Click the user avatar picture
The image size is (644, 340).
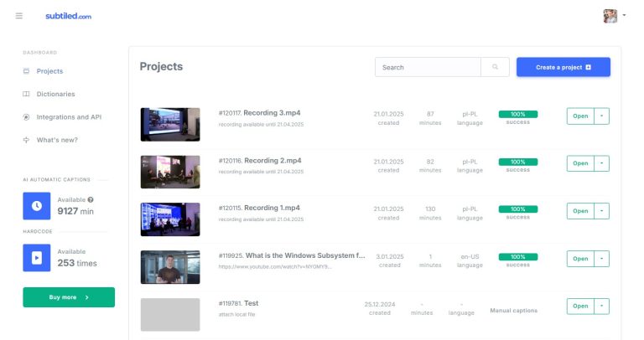610,16
